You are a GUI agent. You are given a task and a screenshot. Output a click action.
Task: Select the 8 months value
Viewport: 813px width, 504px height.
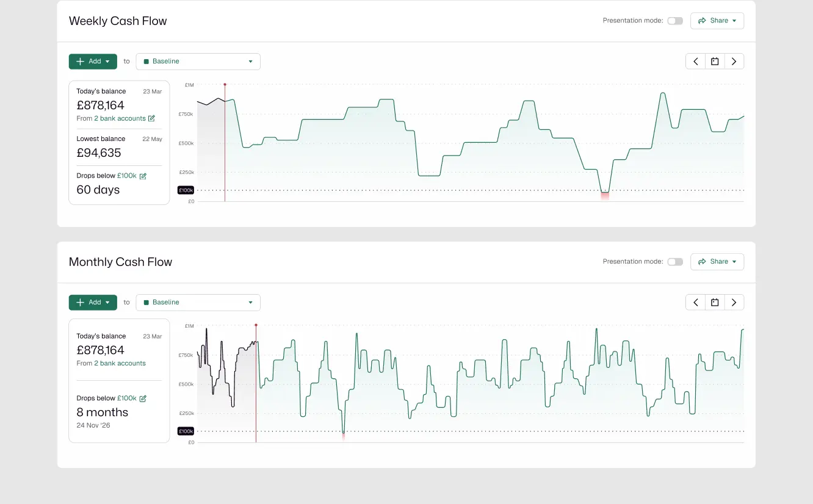[103, 412]
